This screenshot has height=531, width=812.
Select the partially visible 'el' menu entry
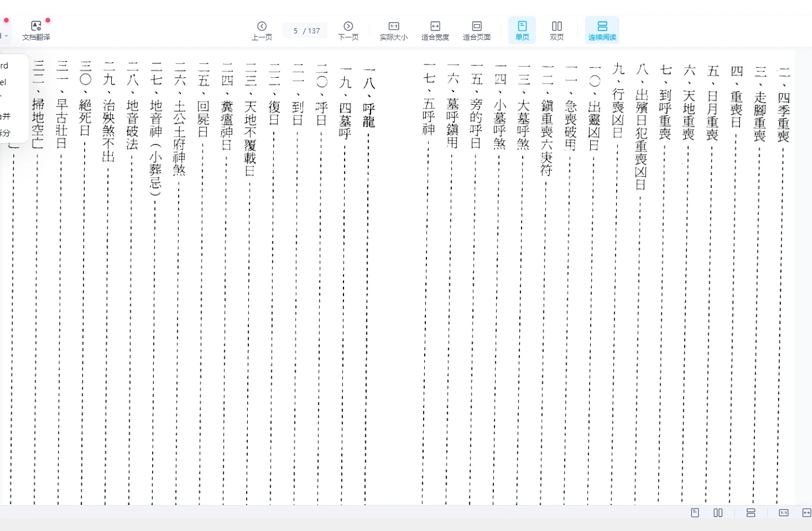coord(3,82)
